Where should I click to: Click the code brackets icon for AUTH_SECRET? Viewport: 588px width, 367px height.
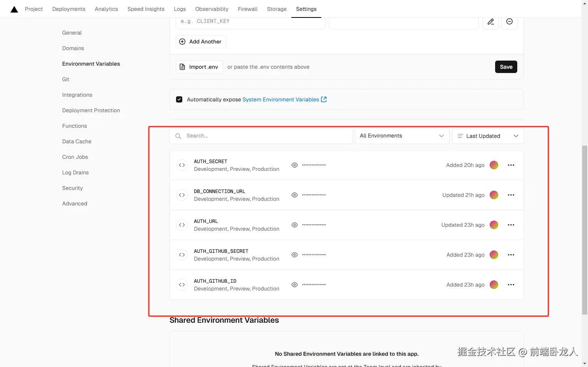point(182,165)
